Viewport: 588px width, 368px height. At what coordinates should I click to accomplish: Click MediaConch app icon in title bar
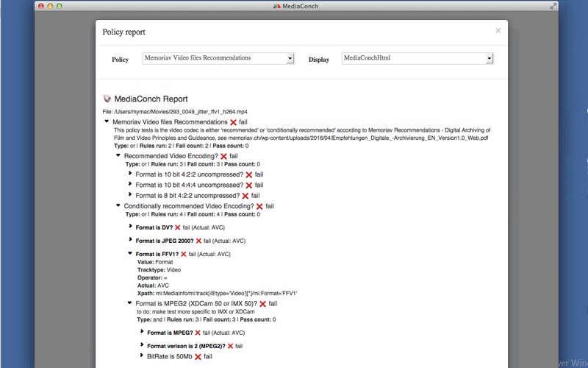277,6
